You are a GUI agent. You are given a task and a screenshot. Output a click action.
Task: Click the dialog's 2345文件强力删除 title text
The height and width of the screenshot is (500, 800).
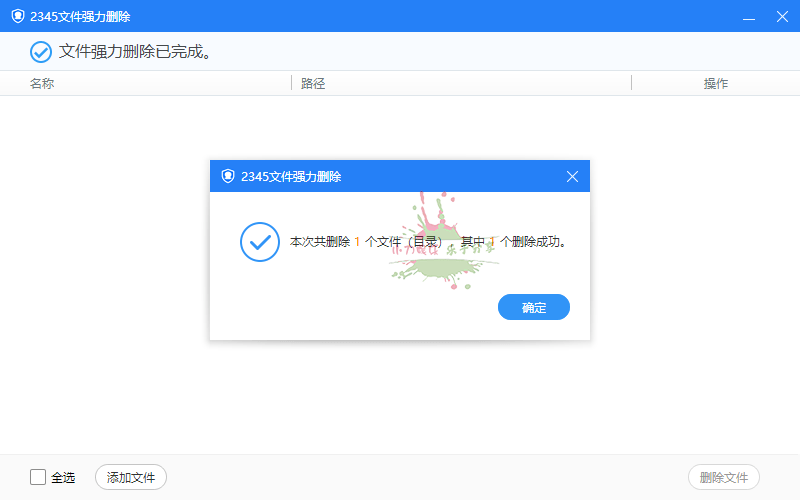(x=291, y=176)
